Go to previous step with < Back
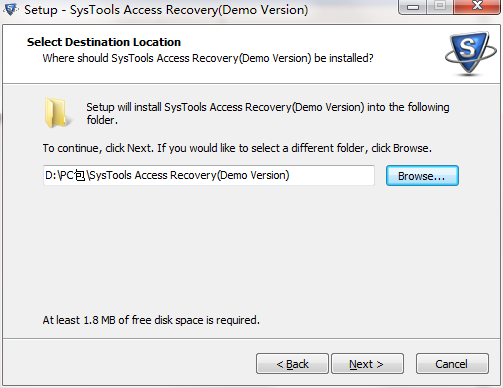The height and width of the screenshot is (388, 503). click(292, 364)
